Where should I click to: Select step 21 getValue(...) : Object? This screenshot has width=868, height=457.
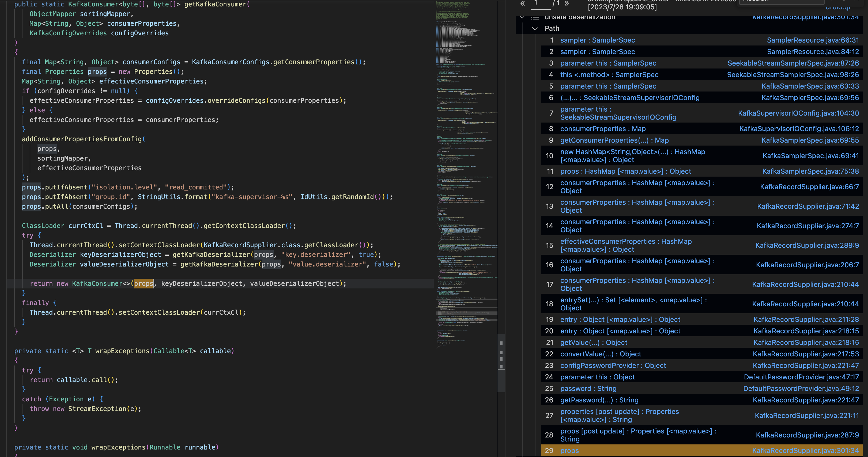coord(594,342)
